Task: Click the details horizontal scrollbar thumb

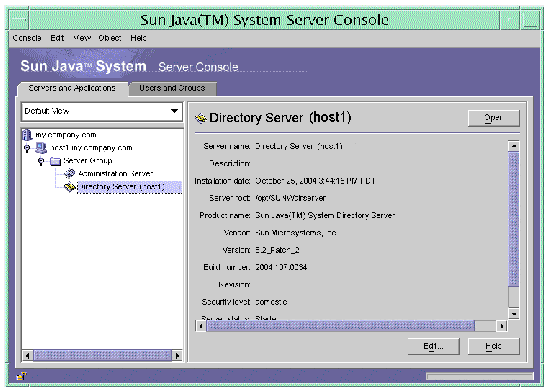Action: coord(340,326)
